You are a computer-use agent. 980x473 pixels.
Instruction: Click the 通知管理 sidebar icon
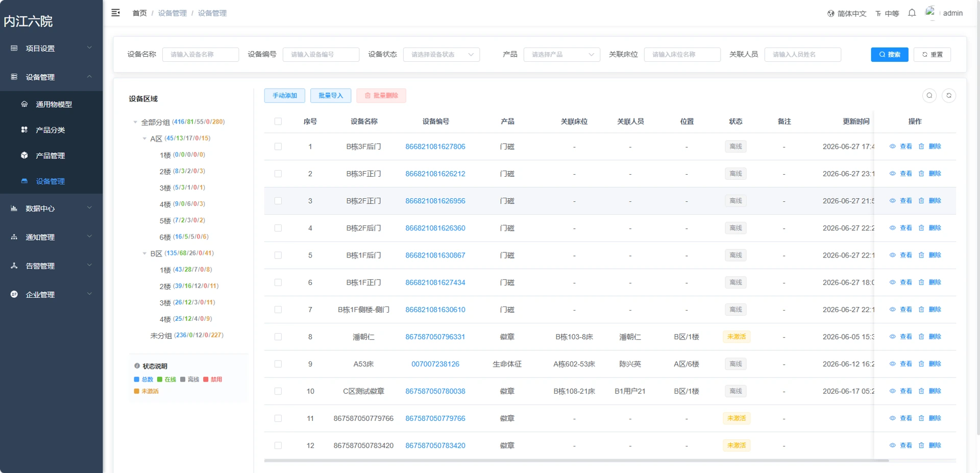point(14,237)
